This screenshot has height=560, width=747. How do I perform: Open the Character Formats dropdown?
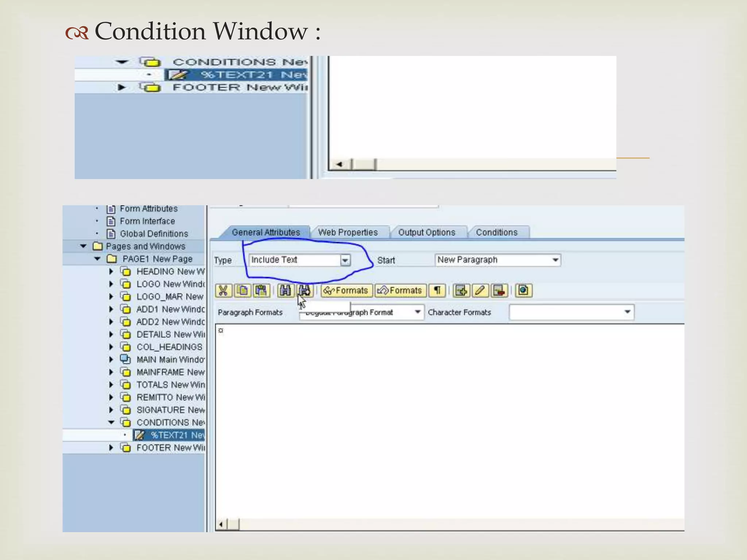[x=627, y=312]
